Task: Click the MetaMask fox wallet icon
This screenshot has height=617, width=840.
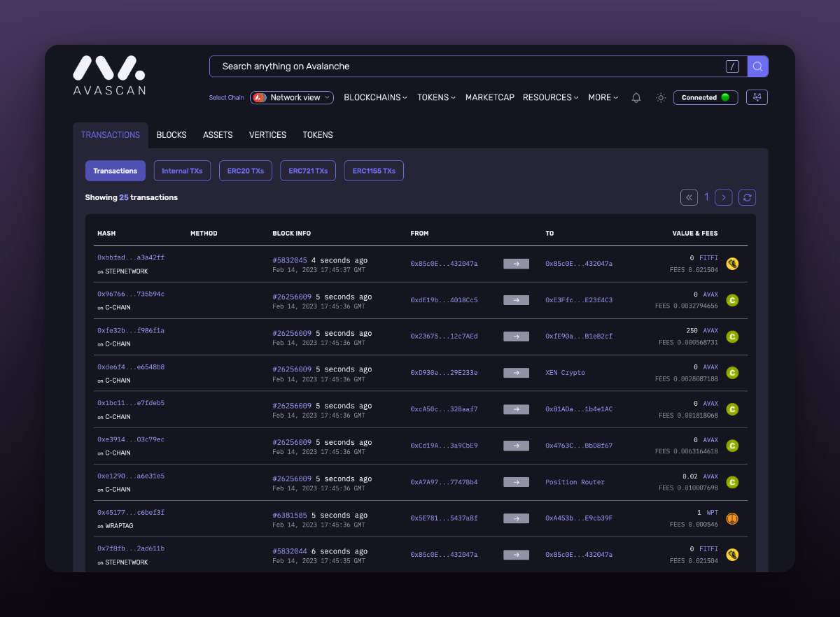Action: tap(757, 97)
